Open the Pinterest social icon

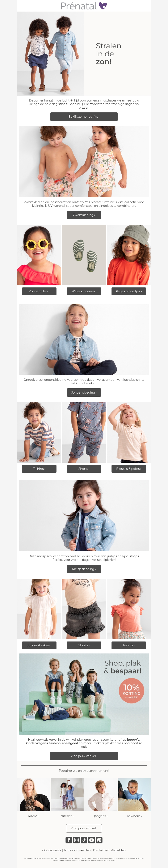[x=99, y=840]
